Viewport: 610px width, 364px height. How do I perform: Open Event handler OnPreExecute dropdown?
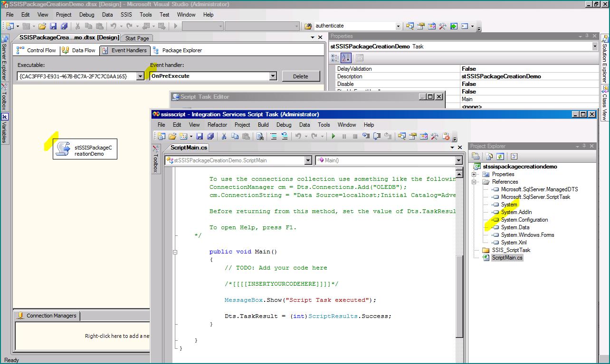click(273, 76)
